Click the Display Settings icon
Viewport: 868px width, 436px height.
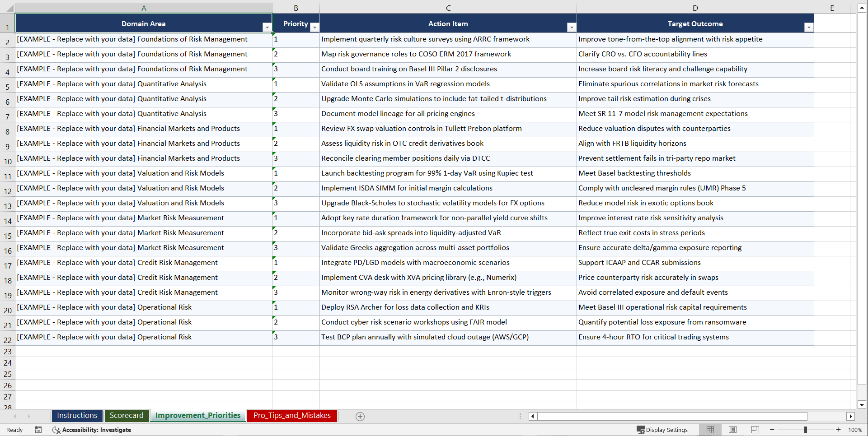(641, 429)
